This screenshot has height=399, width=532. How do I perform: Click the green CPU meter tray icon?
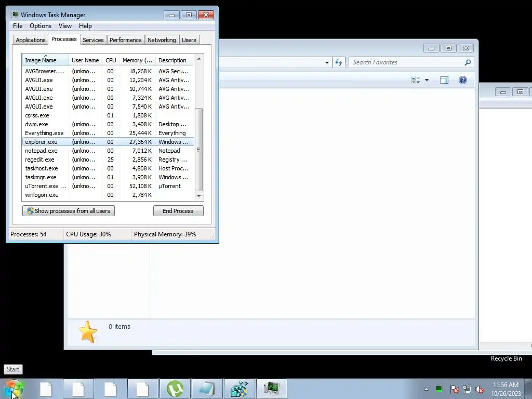click(x=439, y=389)
